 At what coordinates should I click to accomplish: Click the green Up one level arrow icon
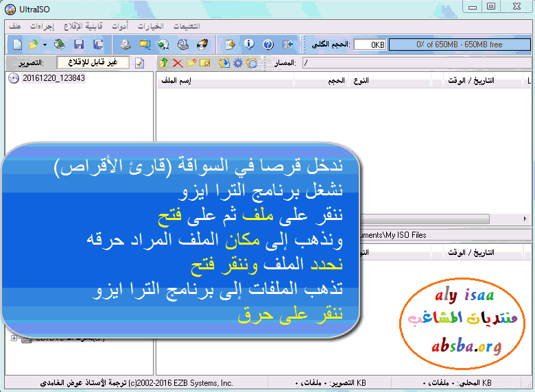point(163,63)
